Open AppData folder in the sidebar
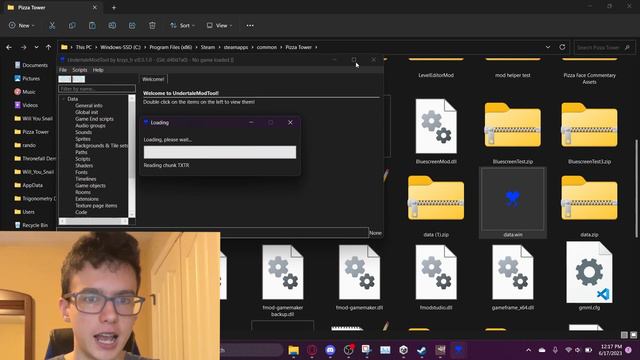The height and width of the screenshot is (360, 640). pyautogui.click(x=28, y=185)
